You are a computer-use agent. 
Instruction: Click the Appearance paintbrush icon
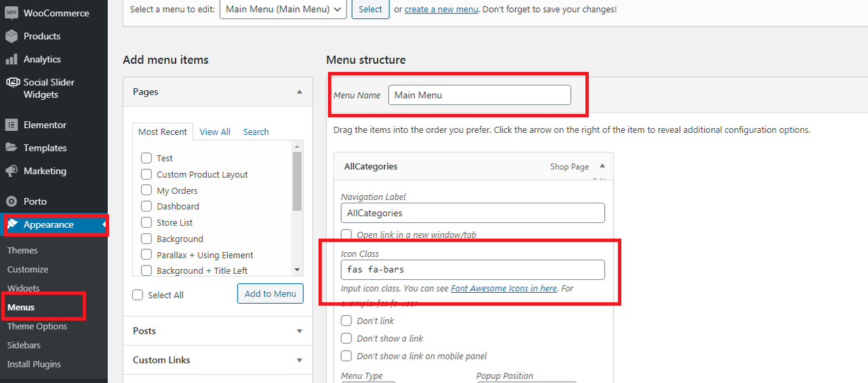12,224
